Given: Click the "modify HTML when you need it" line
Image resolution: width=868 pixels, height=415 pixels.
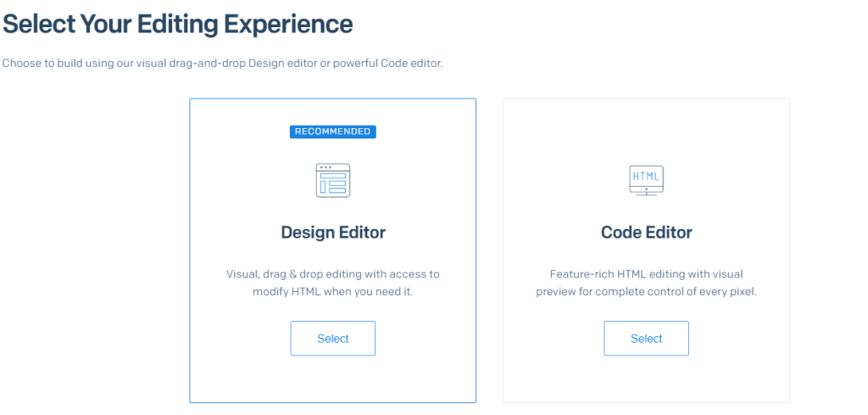Looking at the screenshot, I should click(332, 291).
